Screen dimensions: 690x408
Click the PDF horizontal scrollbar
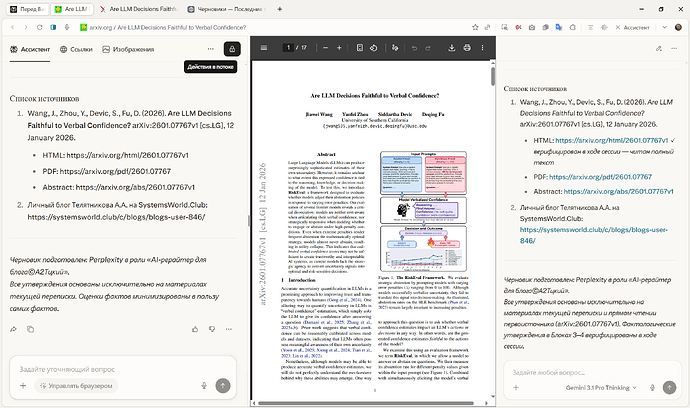click(x=366, y=403)
